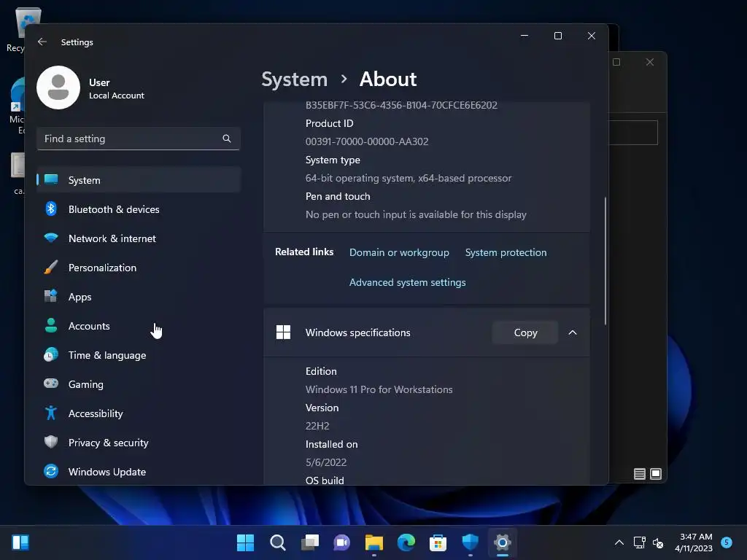The width and height of the screenshot is (747, 560).
Task: Click the Settings gear on taskbar
Action: 503,542
